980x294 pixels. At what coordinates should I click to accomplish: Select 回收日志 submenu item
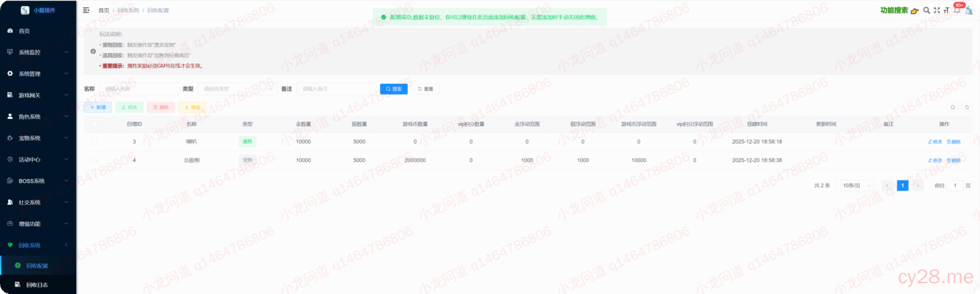tap(38, 285)
